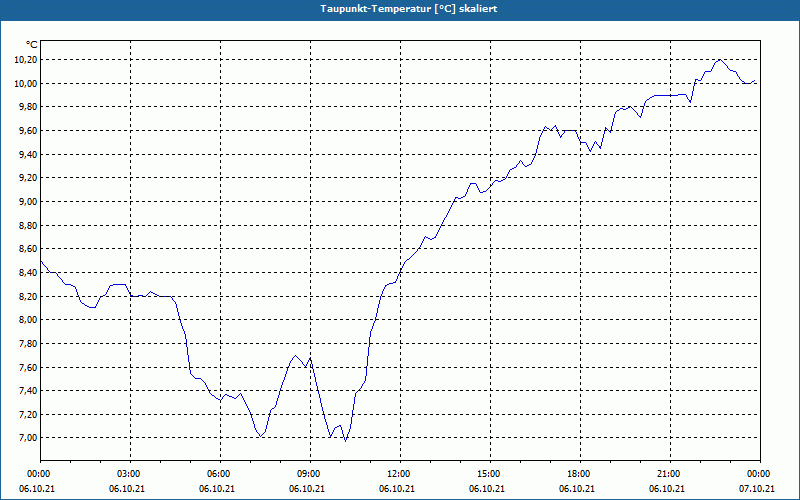The width and height of the screenshot is (800, 500).
Task: Select the "07.10.21" date label
Action: pyautogui.click(x=757, y=488)
